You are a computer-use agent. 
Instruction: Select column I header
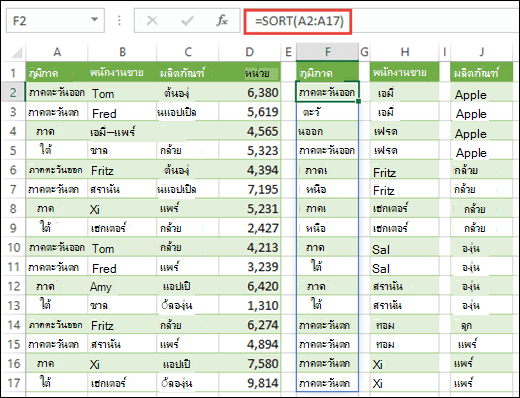coord(445,52)
